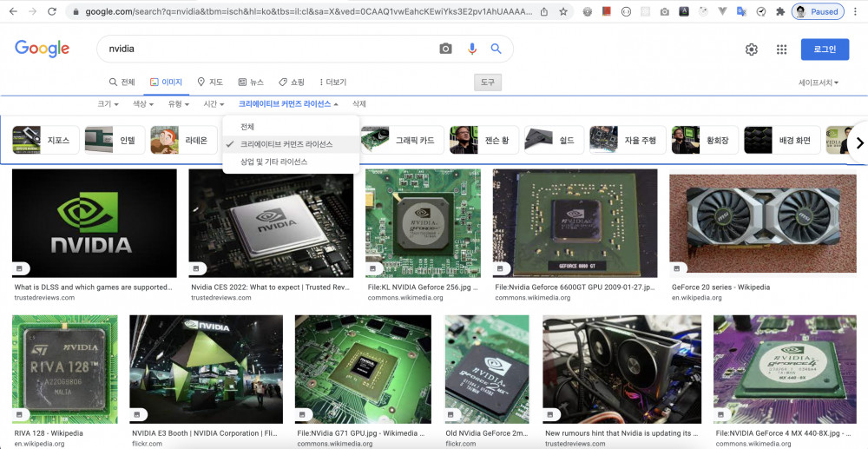Open KL NVIDIA Geforce 256 image
The width and height of the screenshot is (868, 449).
423,223
